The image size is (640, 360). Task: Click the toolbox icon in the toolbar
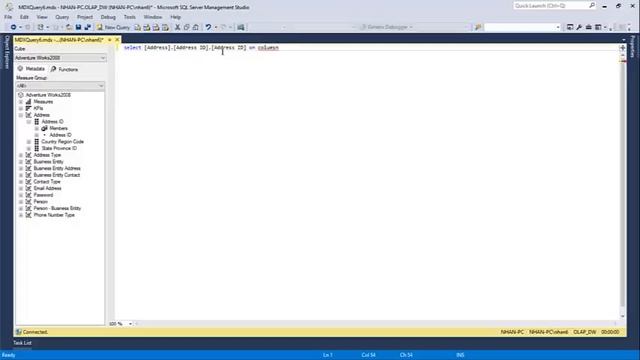[x=588, y=27]
